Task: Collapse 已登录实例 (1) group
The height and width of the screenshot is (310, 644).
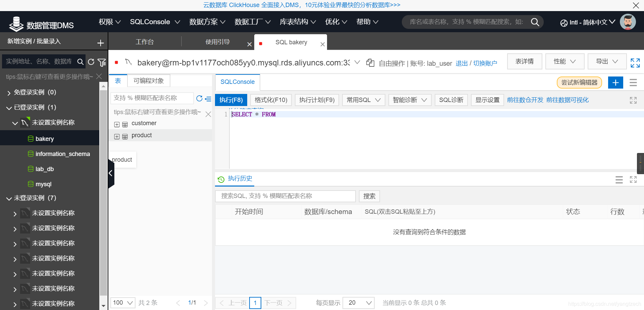Action: click(9, 108)
